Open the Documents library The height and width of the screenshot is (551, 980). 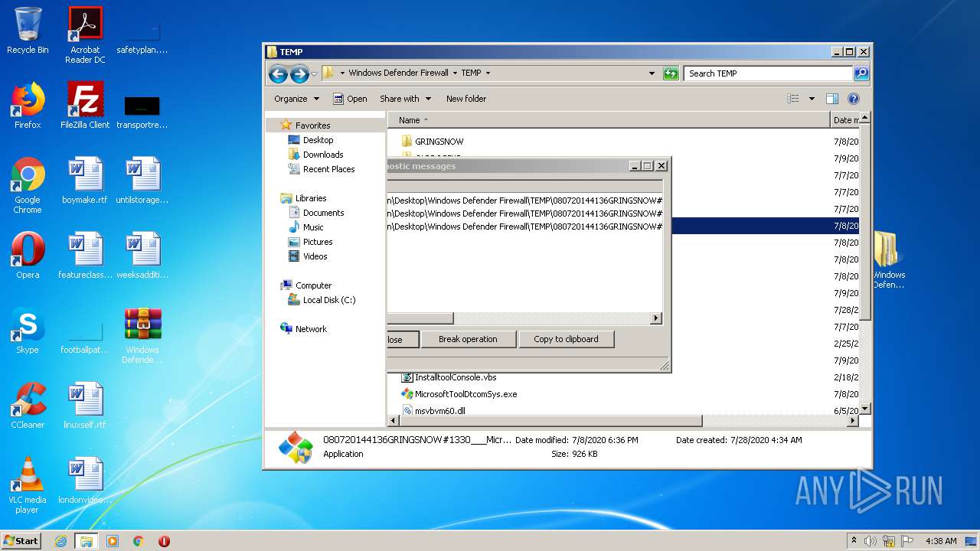coord(323,213)
